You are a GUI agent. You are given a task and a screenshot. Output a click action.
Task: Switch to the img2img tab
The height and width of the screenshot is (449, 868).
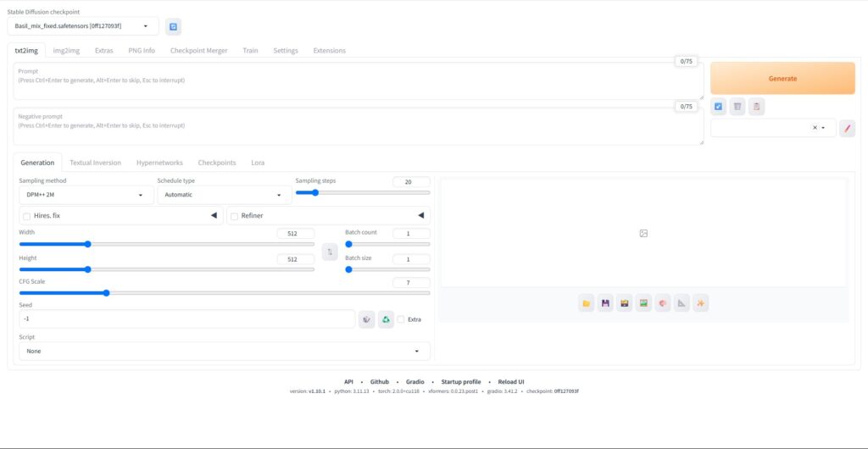tap(66, 50)
